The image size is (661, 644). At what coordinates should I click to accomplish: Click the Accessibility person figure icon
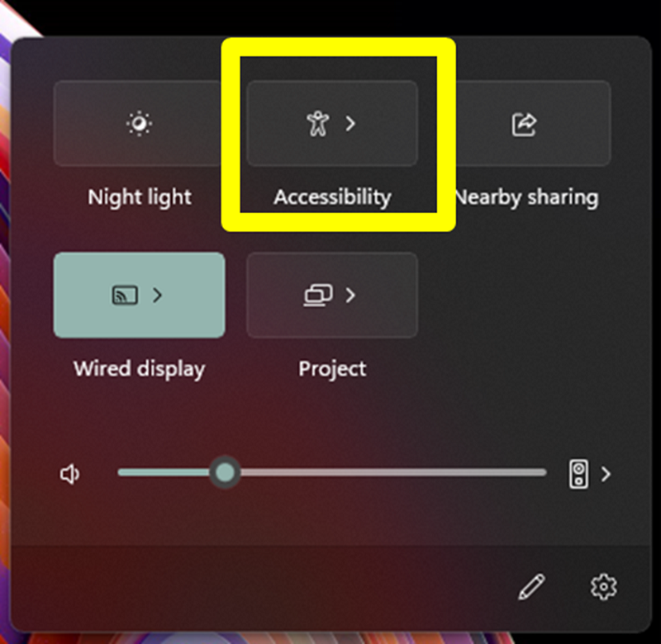pyautogui.click(x=317, y=123)
